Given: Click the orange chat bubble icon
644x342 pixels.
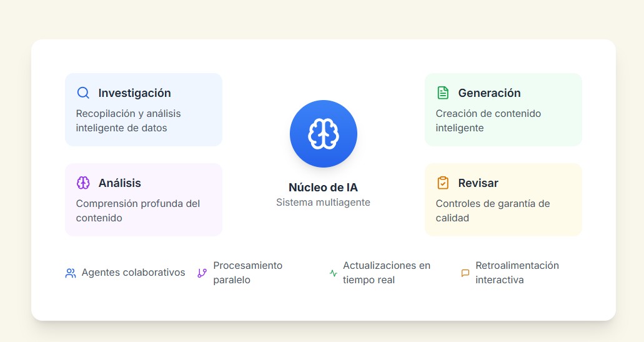Looking at the screenshot, I should 465,273.
